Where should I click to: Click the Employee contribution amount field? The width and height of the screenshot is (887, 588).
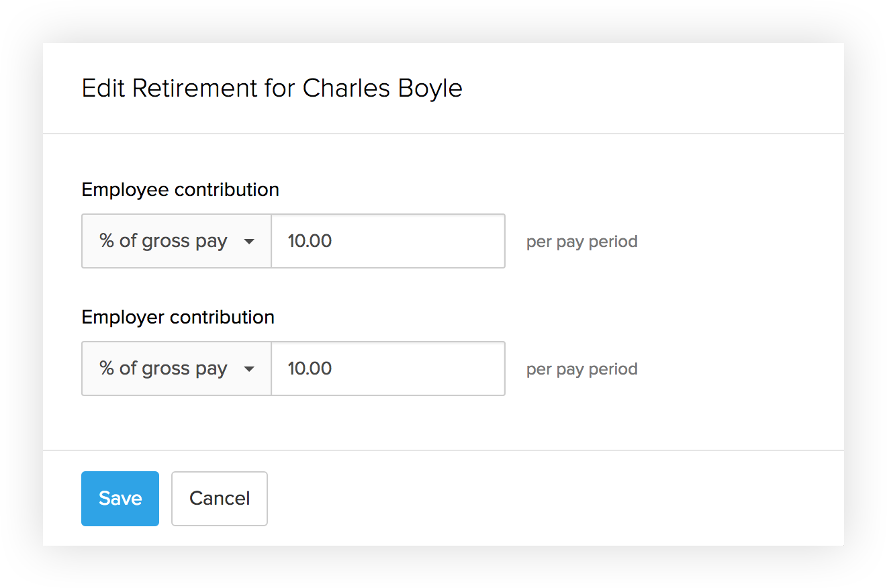[x=387, y=241]
